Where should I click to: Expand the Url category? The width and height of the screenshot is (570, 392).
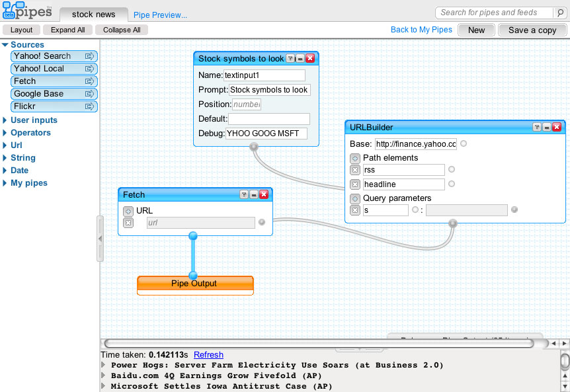(5, 145)
